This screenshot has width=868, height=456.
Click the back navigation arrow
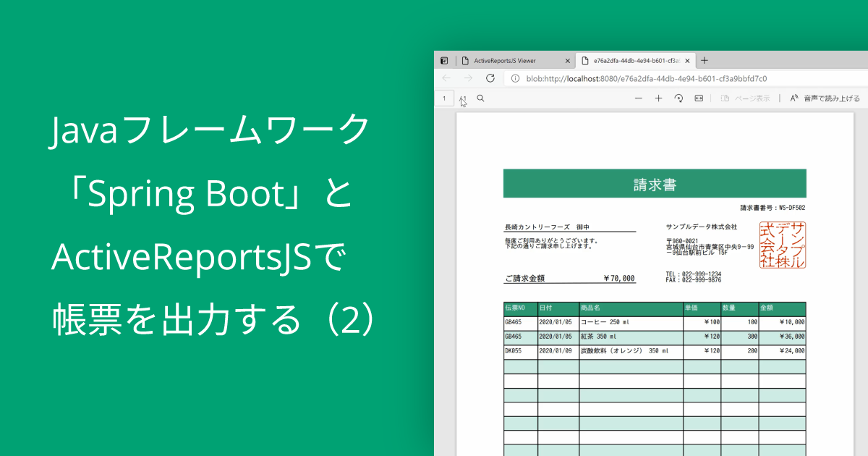(445, 78)
